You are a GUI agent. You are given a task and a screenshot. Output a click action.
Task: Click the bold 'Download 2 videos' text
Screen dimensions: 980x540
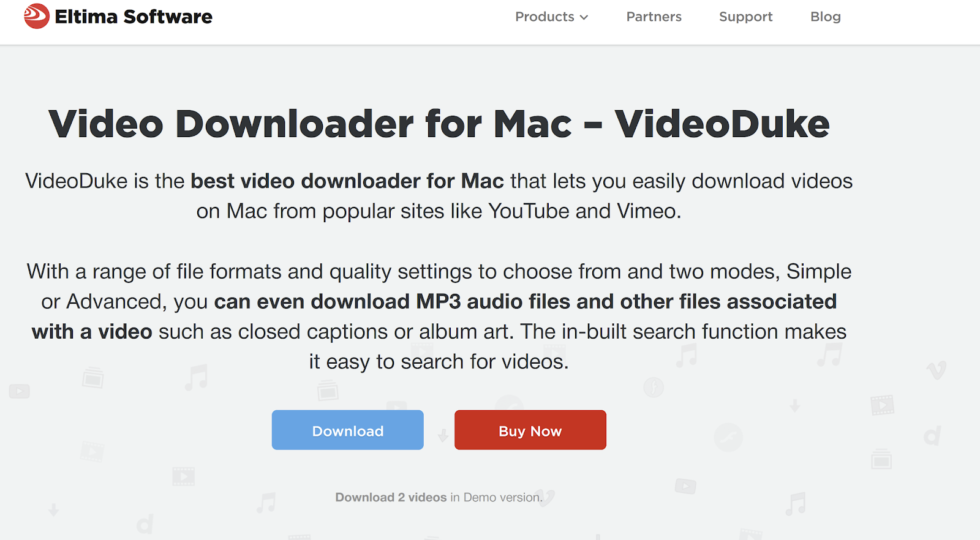click(391, 498)
